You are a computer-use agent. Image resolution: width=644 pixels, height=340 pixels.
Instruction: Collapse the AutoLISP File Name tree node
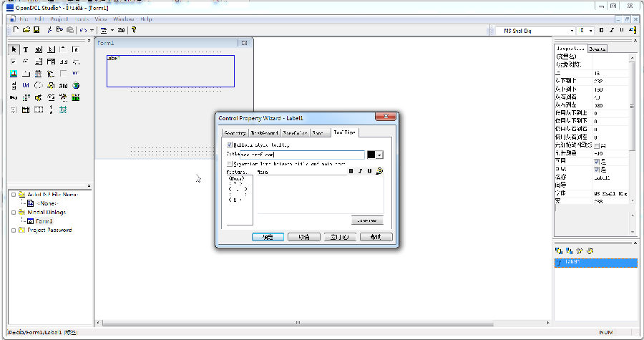pos(14,195)
